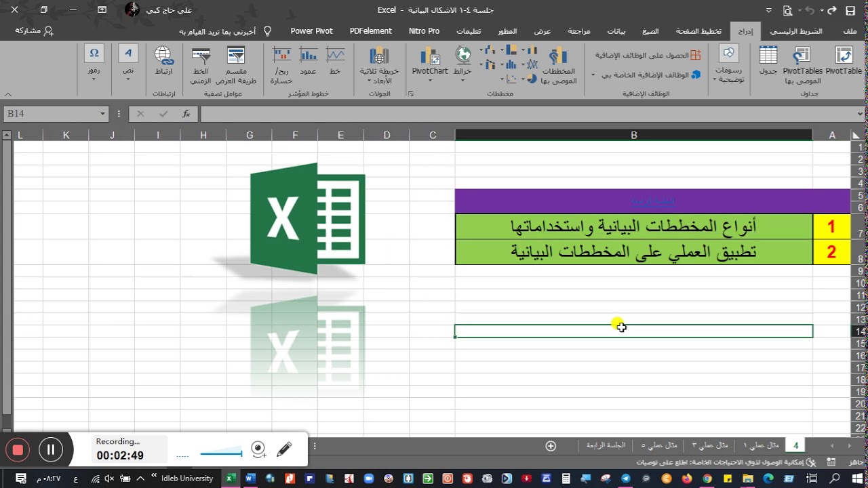Open الوظائف الإضافية الخاصة بي My Add-ins dropdown

pyautogui.click(x=646, y=75)
